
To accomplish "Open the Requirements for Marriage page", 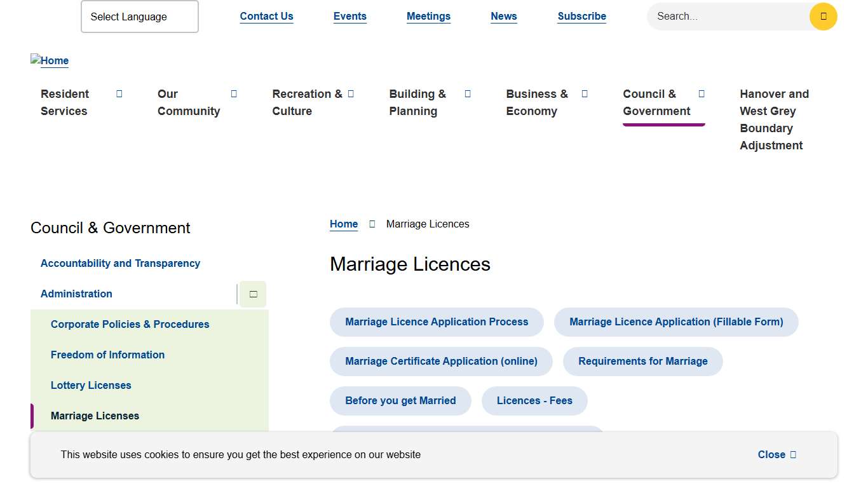I will 642,361.
